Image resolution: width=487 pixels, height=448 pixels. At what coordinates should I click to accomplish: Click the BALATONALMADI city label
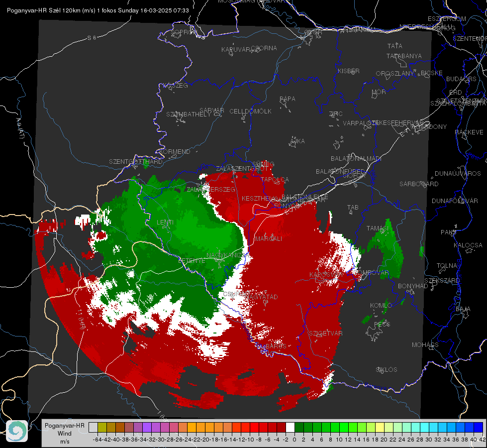(x=356, y=159)
